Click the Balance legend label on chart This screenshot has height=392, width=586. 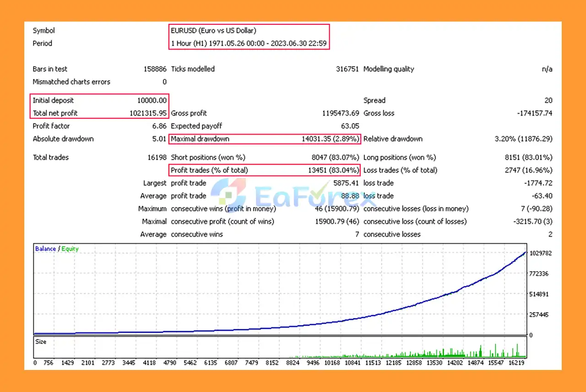(x=45, y=249)
